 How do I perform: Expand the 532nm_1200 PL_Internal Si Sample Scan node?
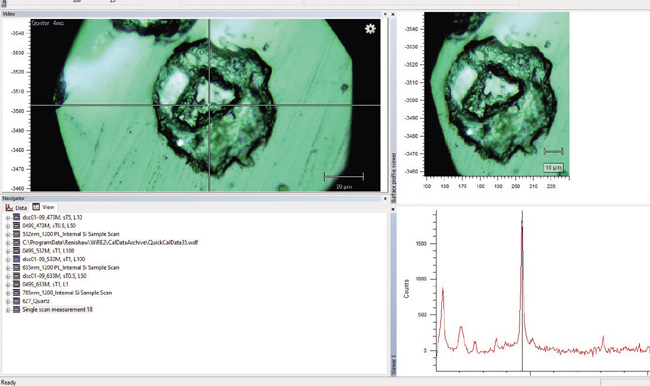[x=8, y=234]
